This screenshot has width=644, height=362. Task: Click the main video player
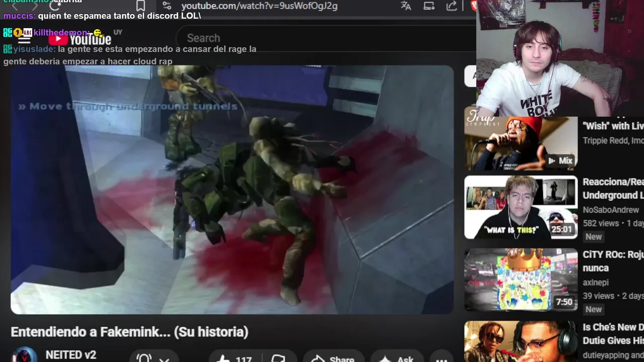(232, 190)
